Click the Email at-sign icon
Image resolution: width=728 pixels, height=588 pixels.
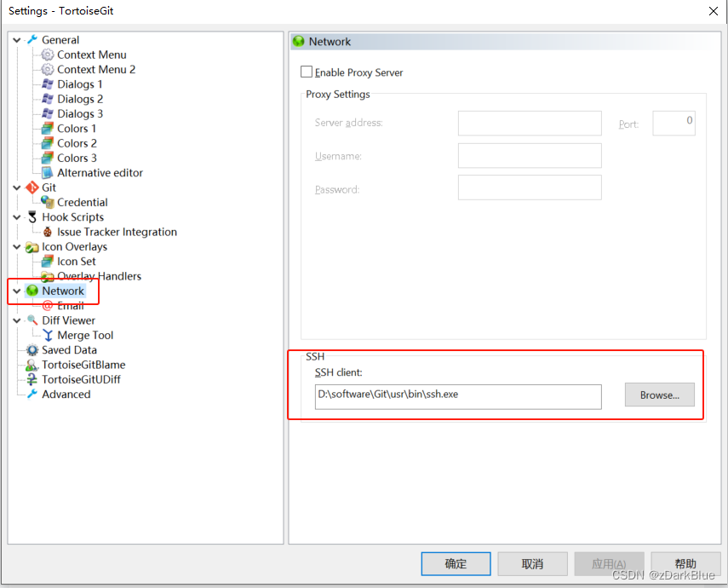[48, 306]
